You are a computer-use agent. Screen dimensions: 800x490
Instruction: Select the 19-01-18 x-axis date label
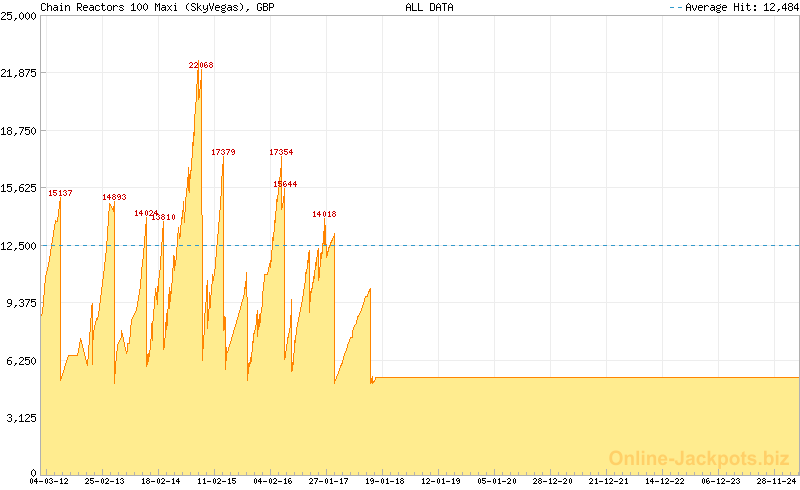(x=384, y=481)
